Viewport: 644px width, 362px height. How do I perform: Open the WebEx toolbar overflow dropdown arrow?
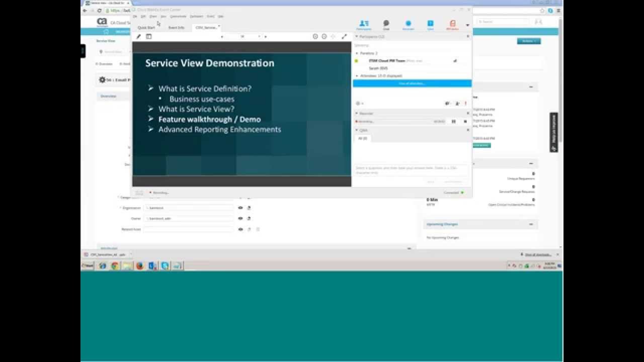pos(467,25)
